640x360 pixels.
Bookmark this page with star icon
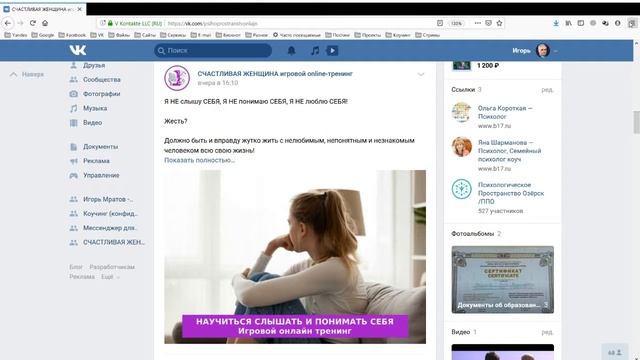[499, 23]
